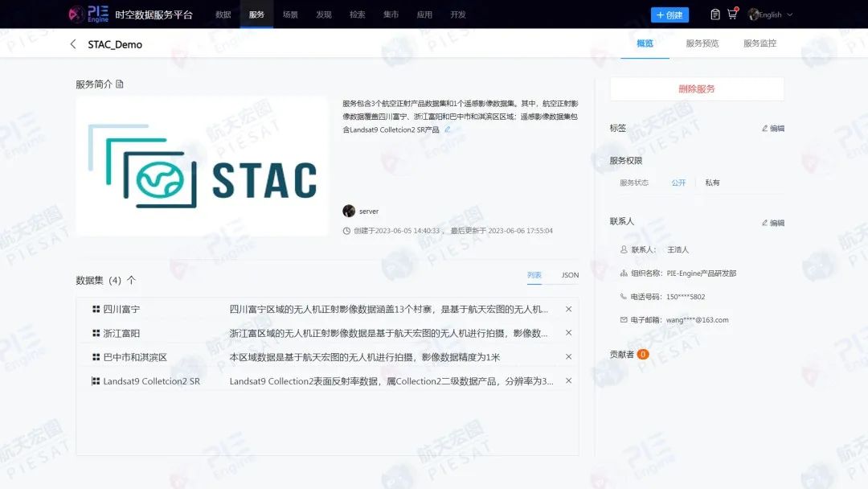Go back with the arrow beside STAC_Demo
Viewport: 868px width, 489px height.
tap(73, 44)
